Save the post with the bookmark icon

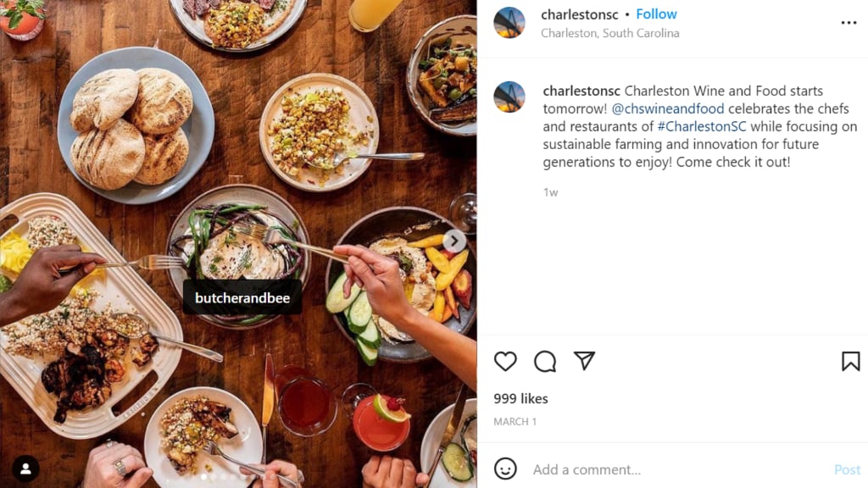pyautogui.click(x=850, y=361)
